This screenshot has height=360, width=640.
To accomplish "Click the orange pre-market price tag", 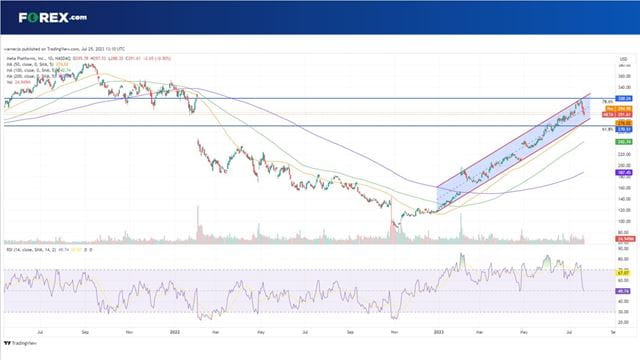I will coord(619,109).
